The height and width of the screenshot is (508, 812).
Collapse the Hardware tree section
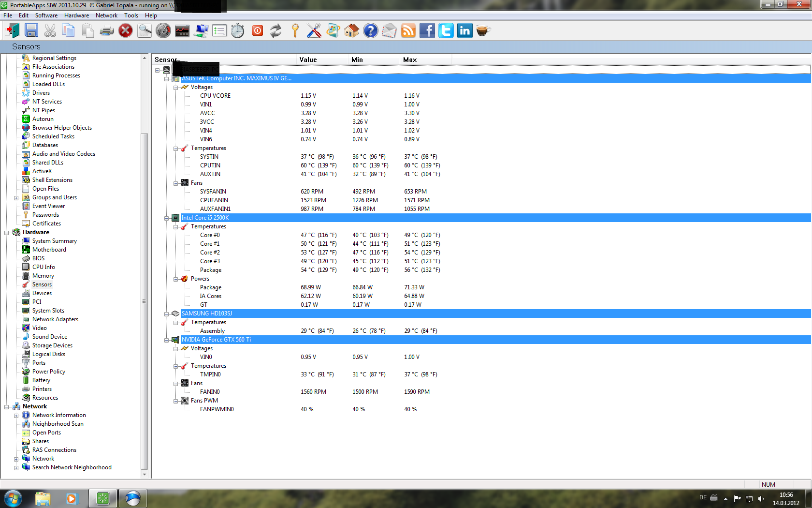7,232
